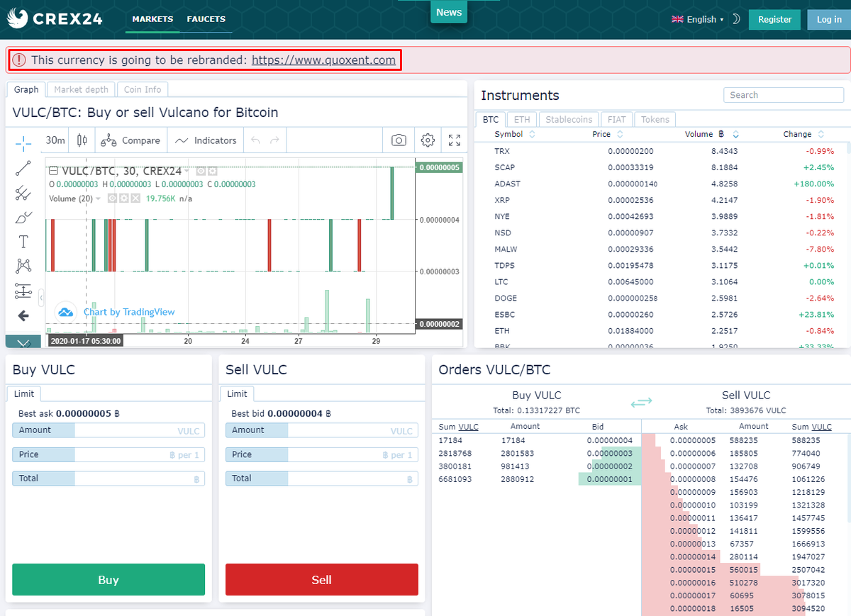Collapse the drawing toolbar side handle
The width and height of the screenshot is (851, 616).
click(x=41, y=296)
